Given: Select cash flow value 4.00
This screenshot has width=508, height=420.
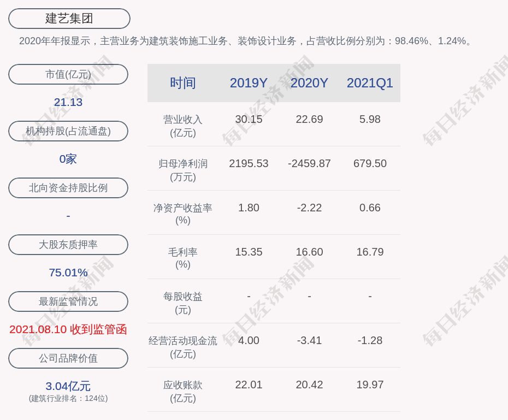Looking at the screenshot, I should click(249, 340).
